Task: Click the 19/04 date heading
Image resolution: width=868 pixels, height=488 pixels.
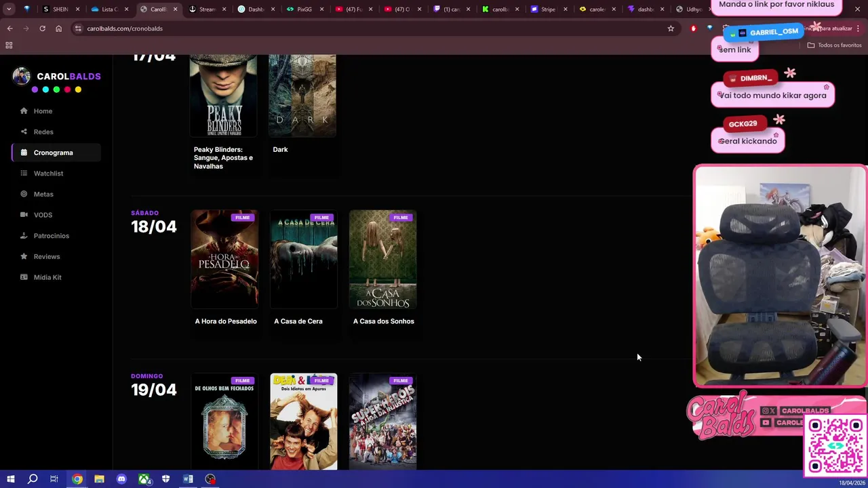Action: click(x=154, y=390)
